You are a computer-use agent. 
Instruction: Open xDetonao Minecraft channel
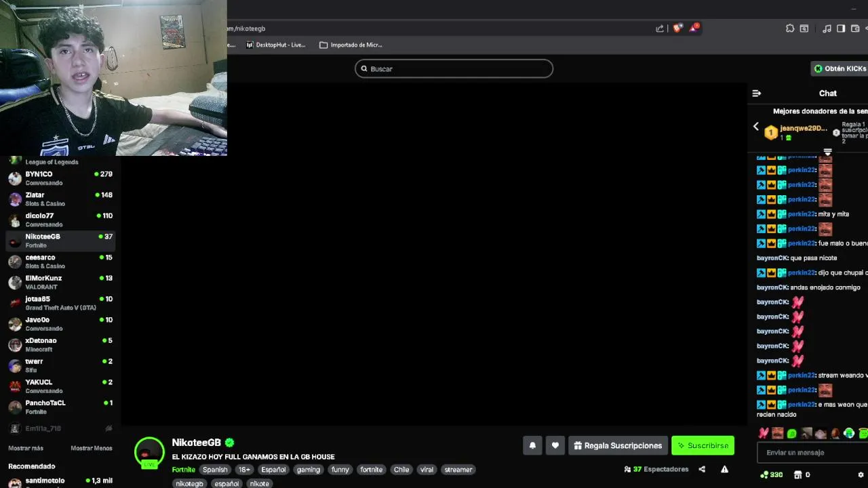[x=60, y=344]
